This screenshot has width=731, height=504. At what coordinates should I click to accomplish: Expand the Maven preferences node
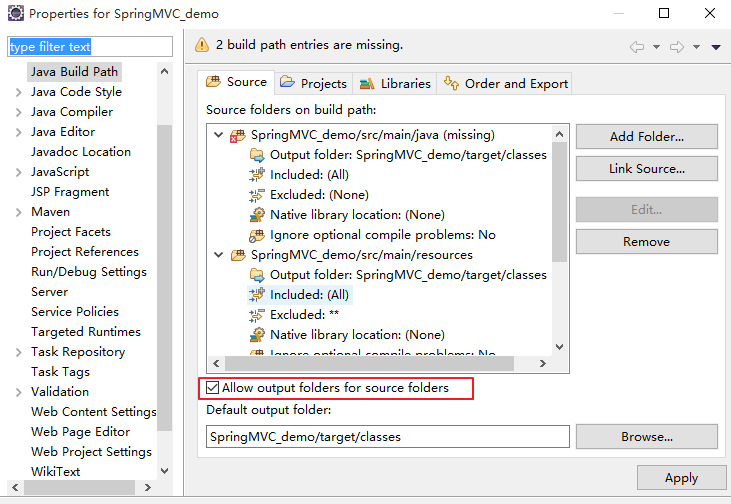point(18,212)
